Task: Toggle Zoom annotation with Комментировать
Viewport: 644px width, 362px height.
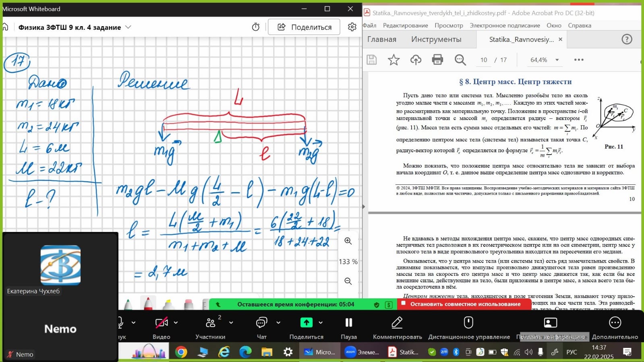Action: coord(397,323)
